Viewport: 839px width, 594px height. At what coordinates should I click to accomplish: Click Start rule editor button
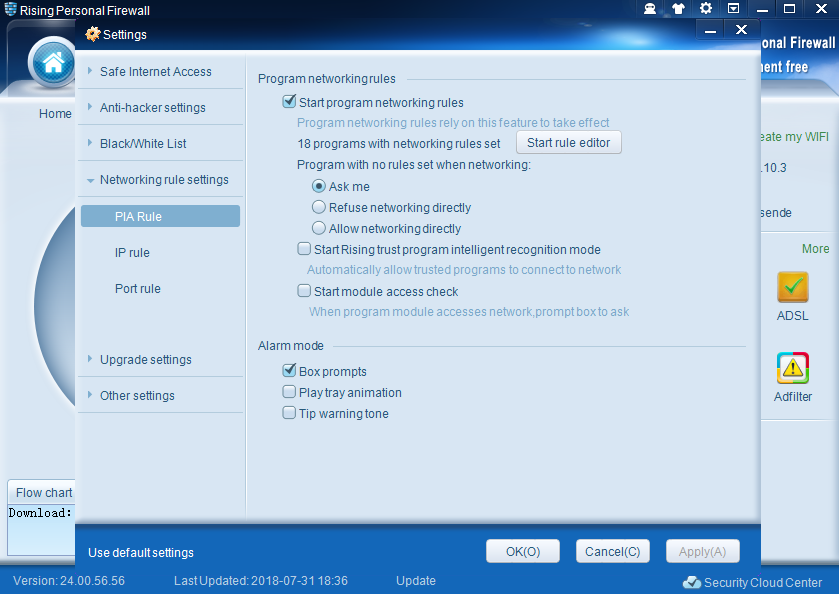(568, 142)
